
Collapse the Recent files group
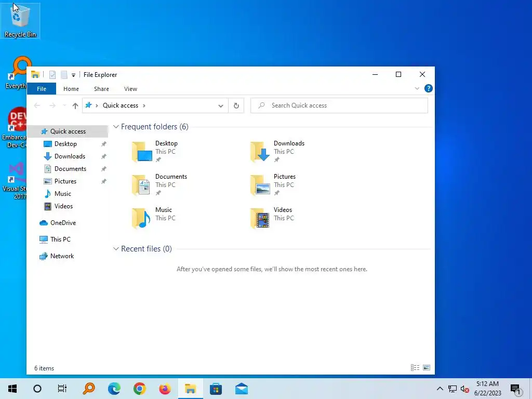[116, 249]
